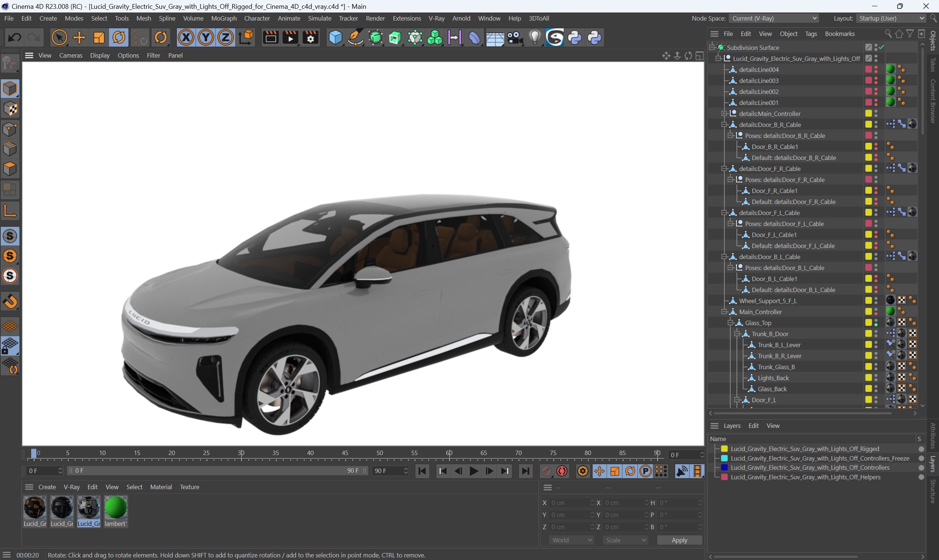Image resolution: width=939 pixels, height=560 pixels.
Task: Add a Cube primitive object
Action: pyautogui.click(x=335, y=37)
